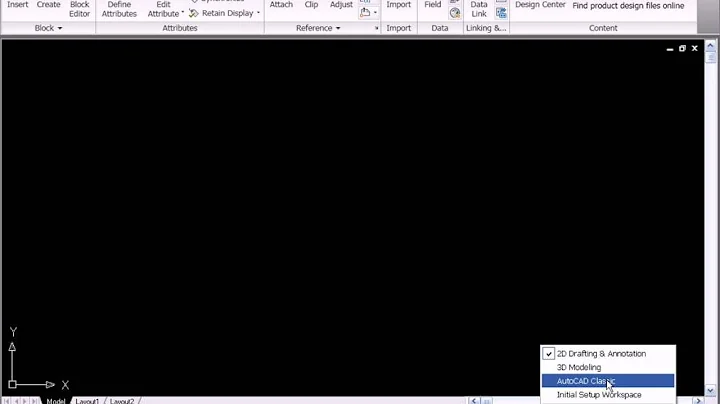Screen dimensions: 720x404
Task: Choose Initial Setup Workspace
Action: 608,394
